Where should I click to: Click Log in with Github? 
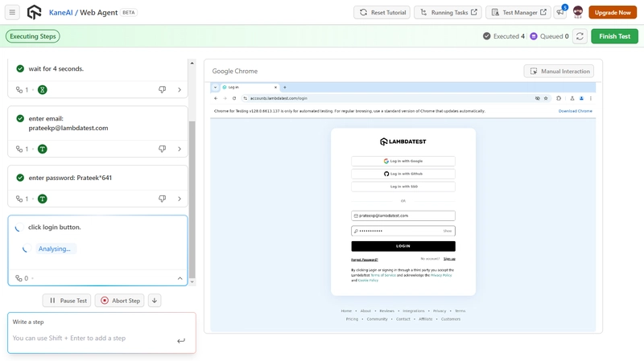point(403,174)
